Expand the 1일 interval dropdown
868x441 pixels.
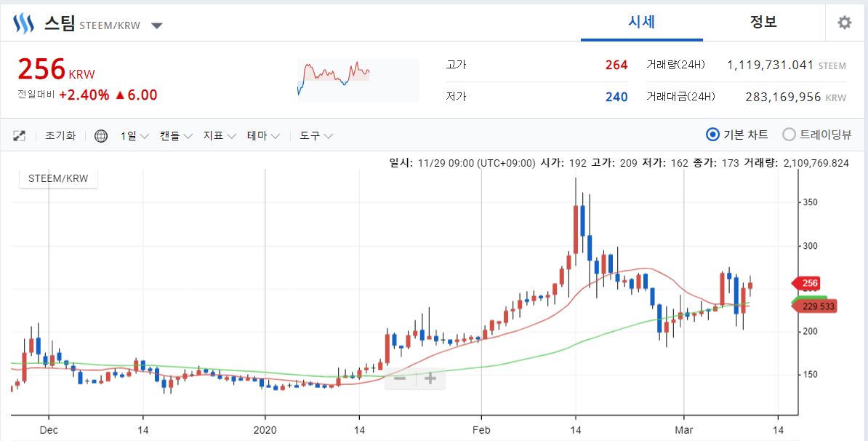[x=134, y=136]
